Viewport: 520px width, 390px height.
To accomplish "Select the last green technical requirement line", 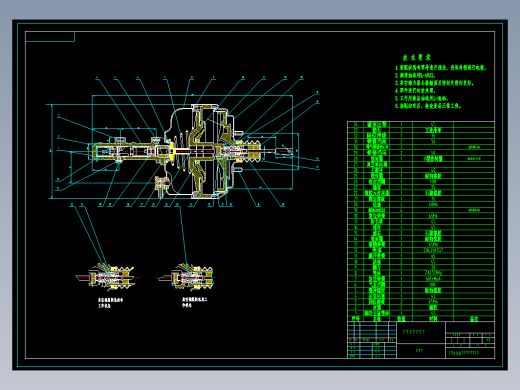I will (428, 106).
